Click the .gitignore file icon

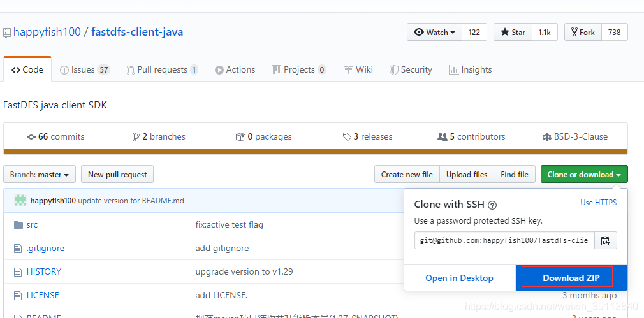pos(18,249)
